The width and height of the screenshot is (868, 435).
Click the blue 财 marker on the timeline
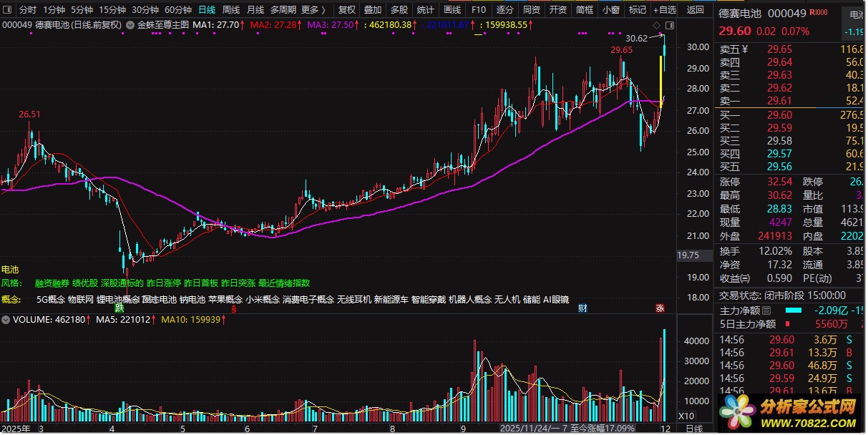[x=582, y=308]
